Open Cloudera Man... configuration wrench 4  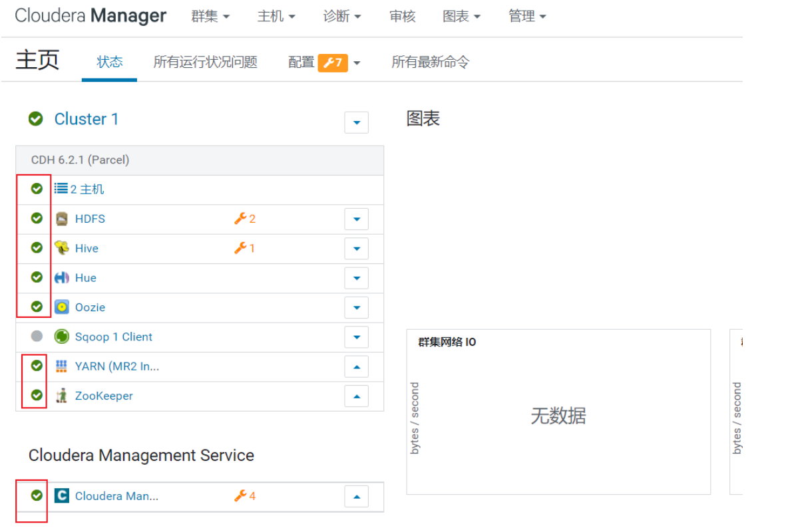245,496
